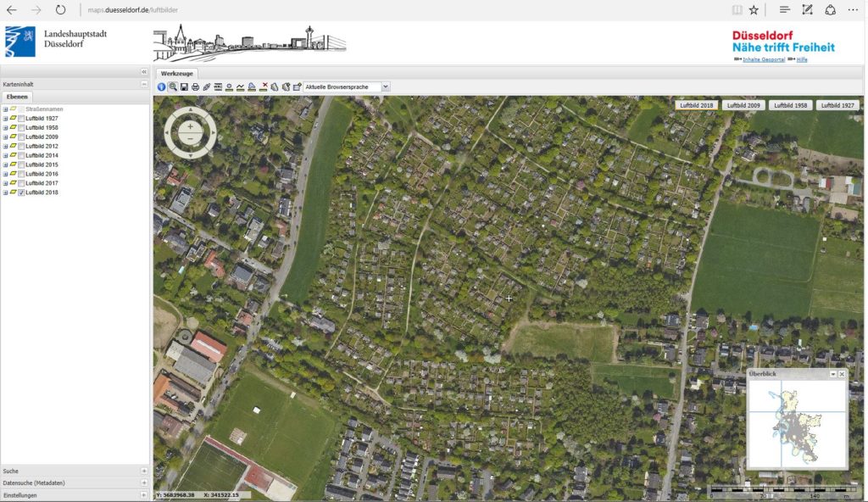This screenshot has width=868, height=502.
Task: Click zoom out minus on navigation wheel
Action: click(x=191, y=139)
